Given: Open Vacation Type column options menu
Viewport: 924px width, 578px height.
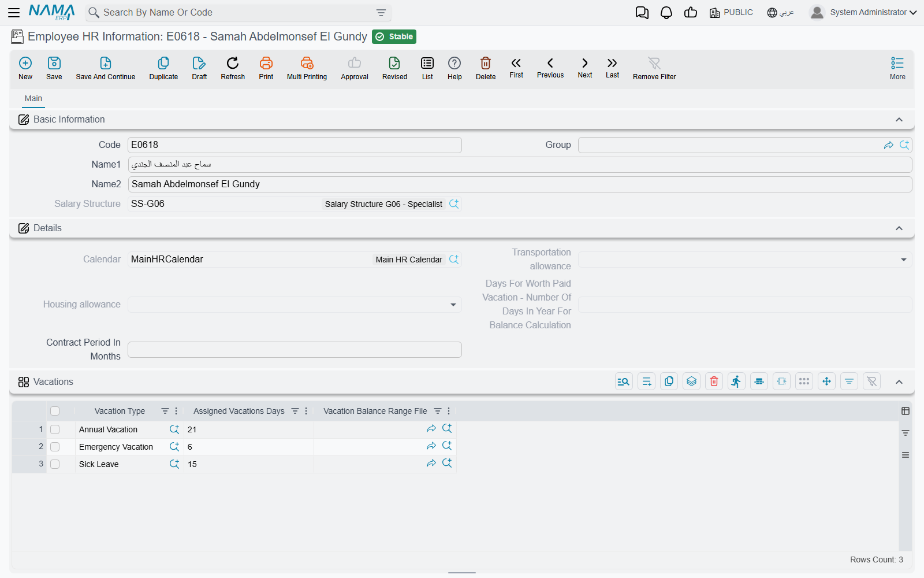Looking at the screenshot, I should (176, 411).
